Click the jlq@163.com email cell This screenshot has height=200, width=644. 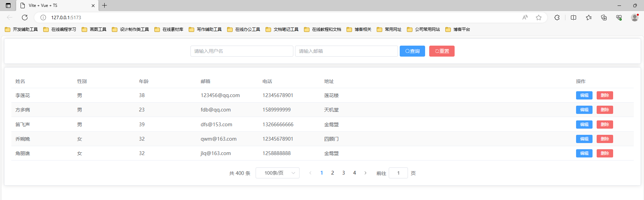point(216,153)
